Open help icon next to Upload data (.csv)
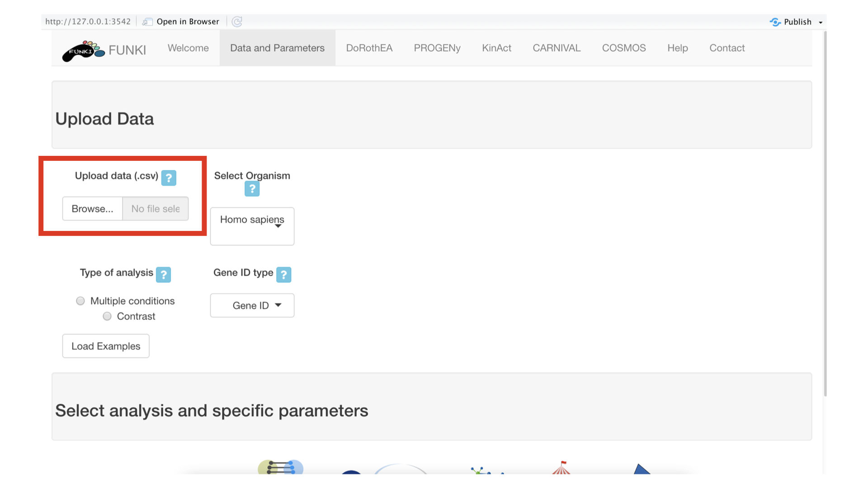Screen dimensions: 868x488 pyautogui.click(x=169, y=178)
